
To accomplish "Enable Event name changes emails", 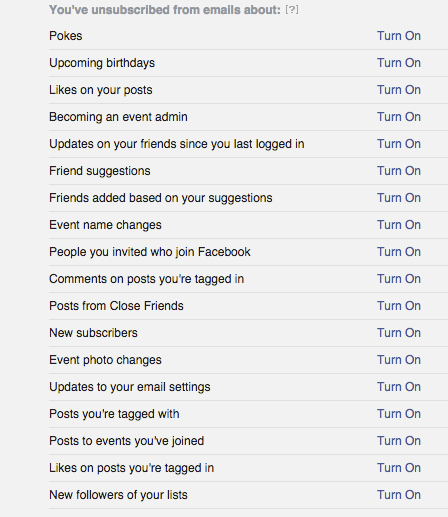I will [399, 225].
